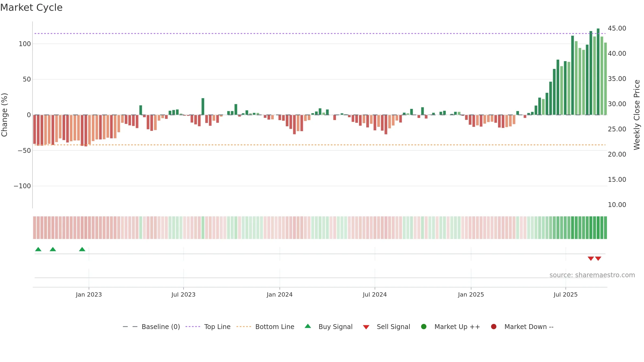
Task: Click the Change (%) axis title
Action: (x=5, y=115)
